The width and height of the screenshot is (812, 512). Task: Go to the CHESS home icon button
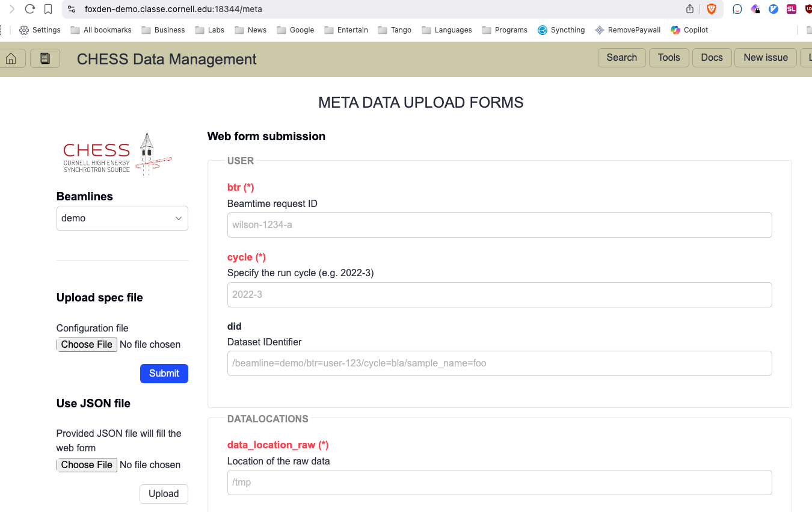point(11,58)
